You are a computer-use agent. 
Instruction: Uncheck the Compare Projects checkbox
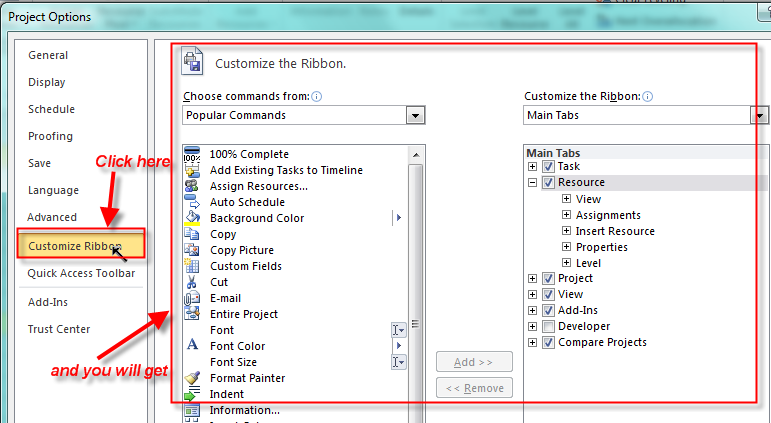click(548, 342)
